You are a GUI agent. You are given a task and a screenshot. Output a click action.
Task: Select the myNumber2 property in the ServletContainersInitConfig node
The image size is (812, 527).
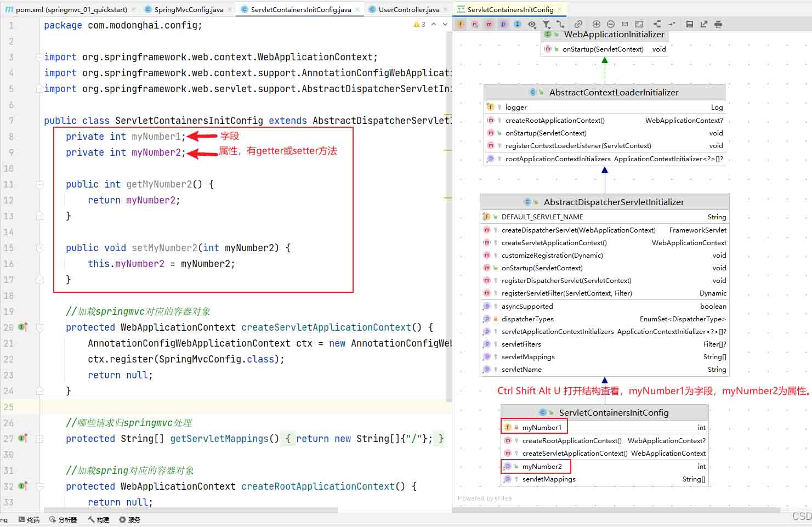(542, 467)
